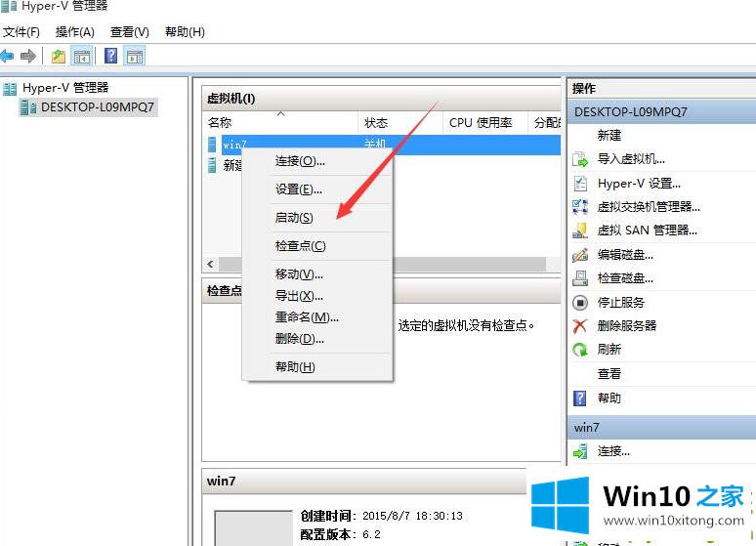The image size is (756, 546).
Task: Select the DESKTOP-L09MPQ7 server tree node
Action: [97, 107]
